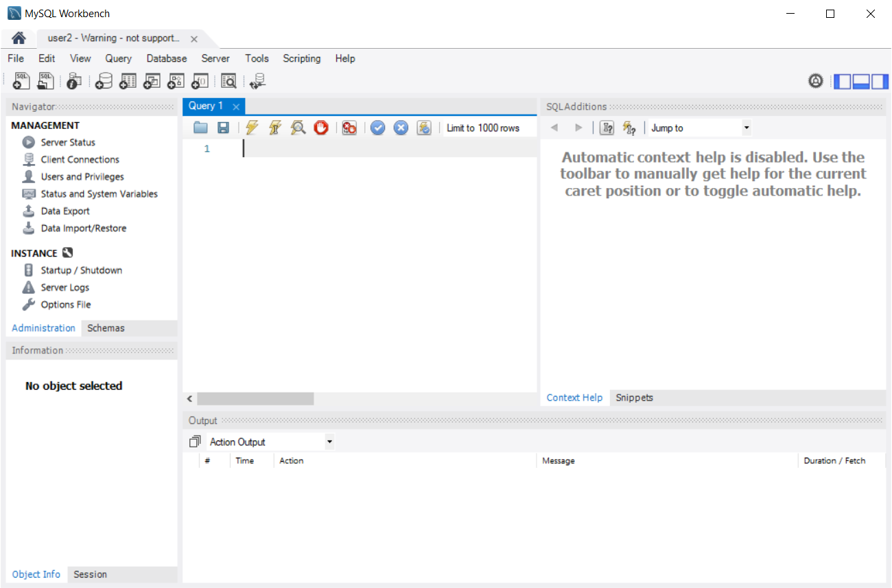Open the File menu
Screen dimensions: 892x588
(16, 58)
